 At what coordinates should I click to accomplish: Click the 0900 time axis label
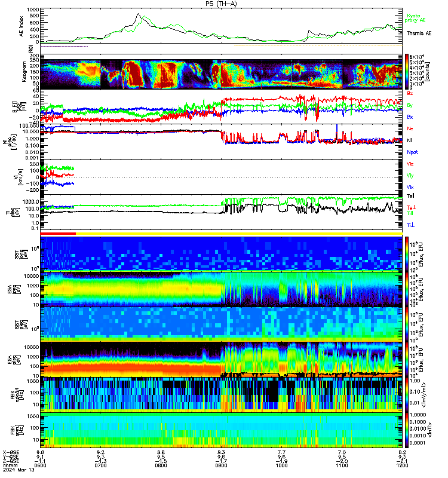[221, 465]
